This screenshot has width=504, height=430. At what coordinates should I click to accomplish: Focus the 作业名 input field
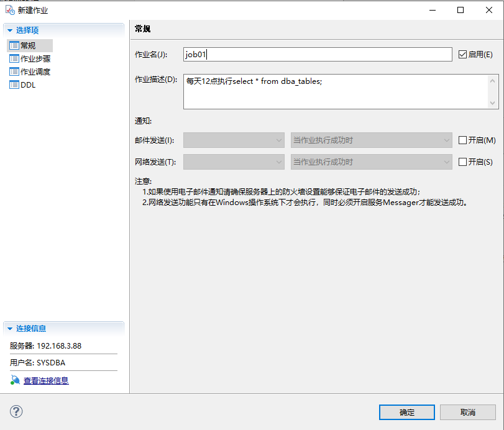(x=318, y=54)
